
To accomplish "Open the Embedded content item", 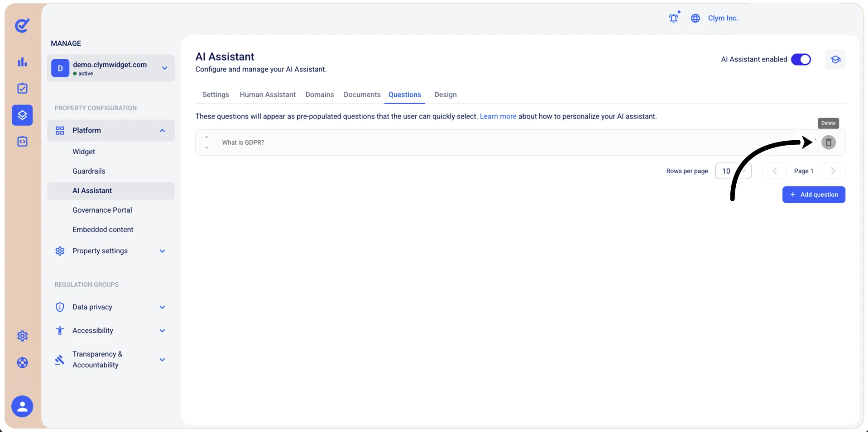I will coord(103,229).
